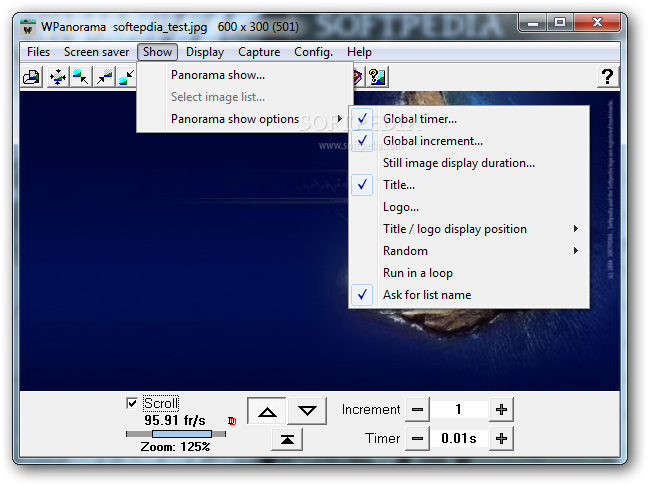Click the small red icon beside frame rate
Screen dimensions: 648x485
(x=232, y=421)
